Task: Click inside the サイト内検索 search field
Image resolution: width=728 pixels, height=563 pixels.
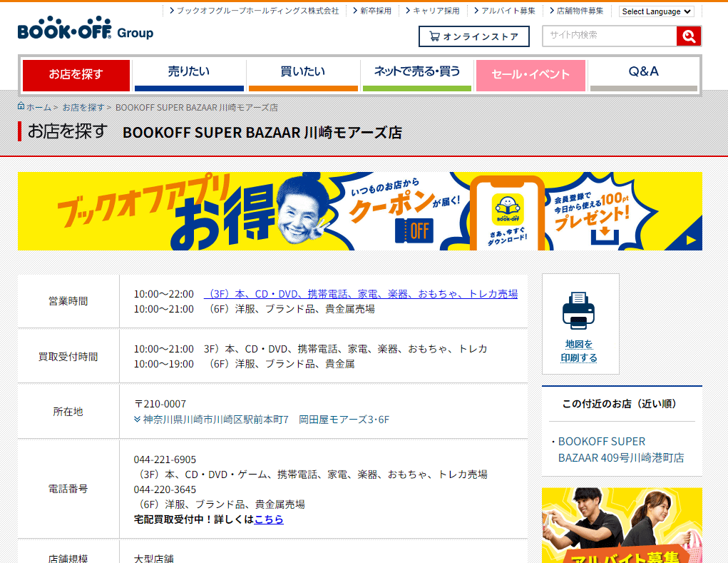Action: click(x=606, y=35)
